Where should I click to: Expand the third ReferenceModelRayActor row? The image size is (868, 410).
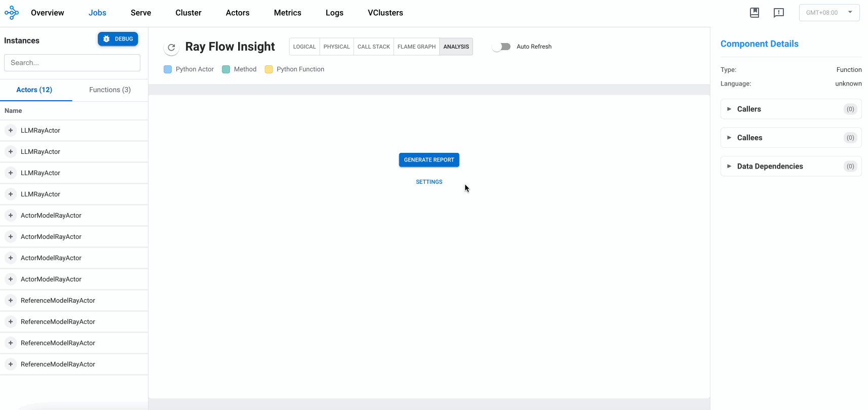click(x=11, y=343)
